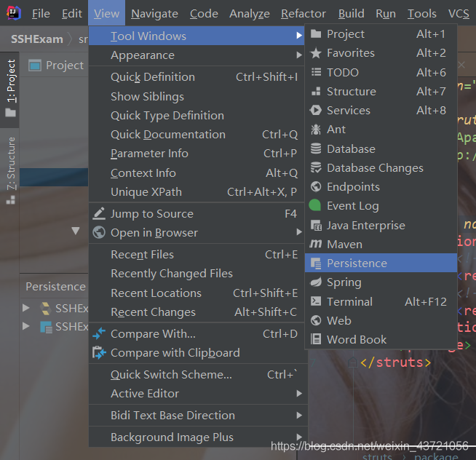Expand the second SSHEx node in Persistence

(26, 326)
